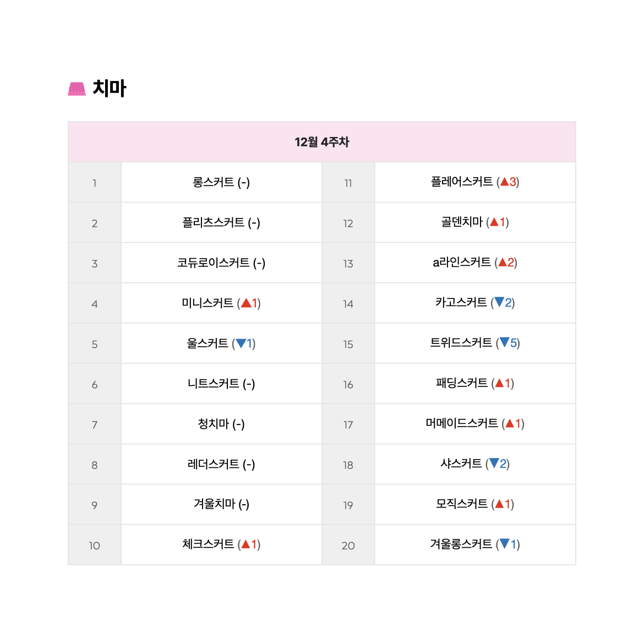The width and height of the screenshot is (644, 644).
Task: Click the red up arrow next to 미니스커트
Action: click(x=246, y=303)
